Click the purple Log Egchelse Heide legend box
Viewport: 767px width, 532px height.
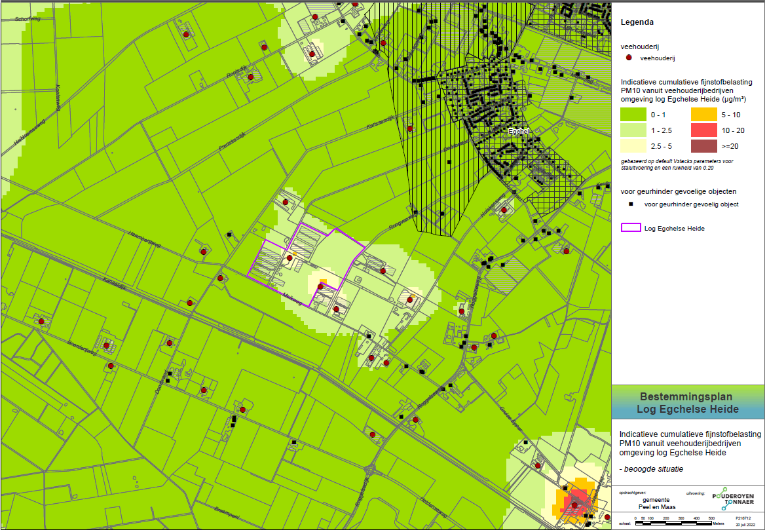pyautogui.click(x=629, y=228)
